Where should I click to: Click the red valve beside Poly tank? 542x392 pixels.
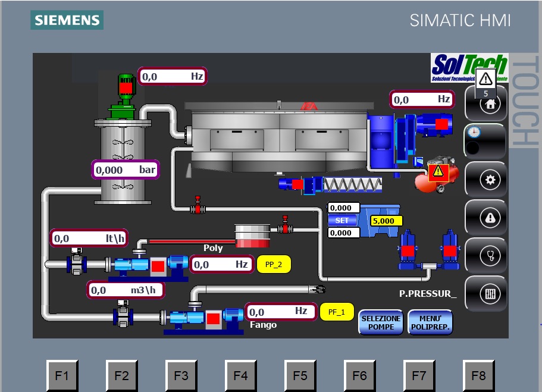[285, 225]
